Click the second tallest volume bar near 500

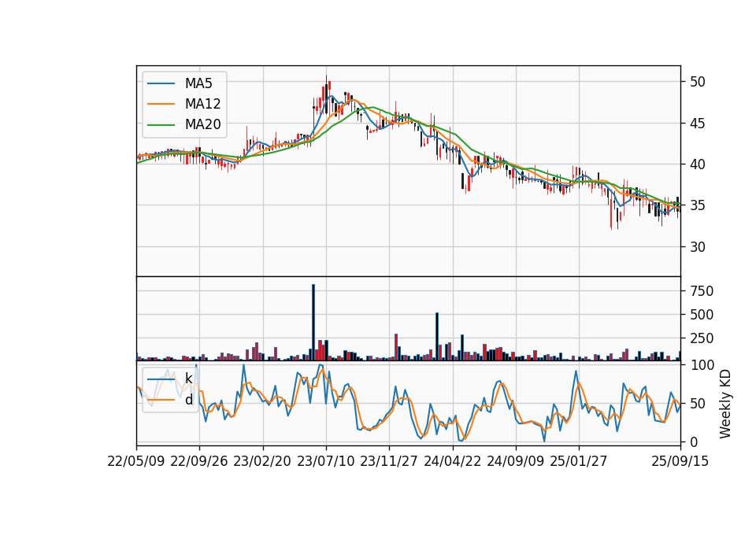437,336
